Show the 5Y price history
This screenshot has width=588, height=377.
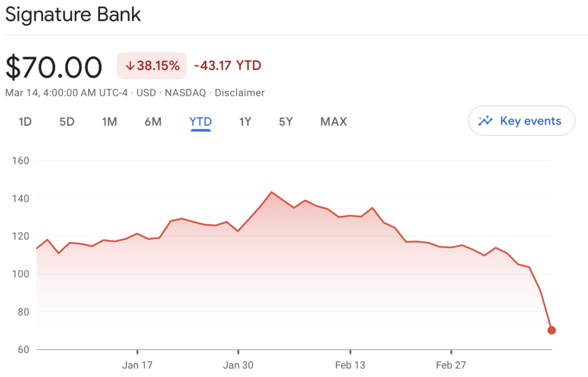pos(286,122)
